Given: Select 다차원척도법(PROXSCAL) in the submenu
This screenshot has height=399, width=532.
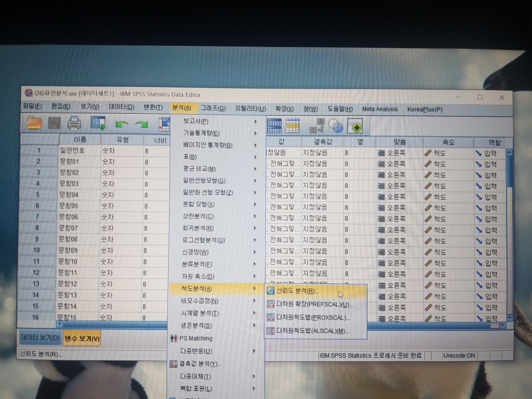Looking at the screenshot, I should (x=316, y=318).
